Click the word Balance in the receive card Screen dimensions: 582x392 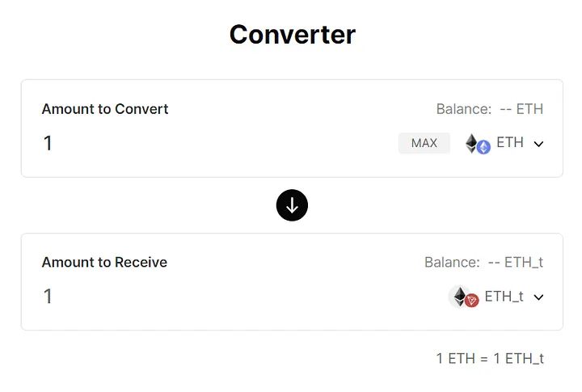pos(452,263)
